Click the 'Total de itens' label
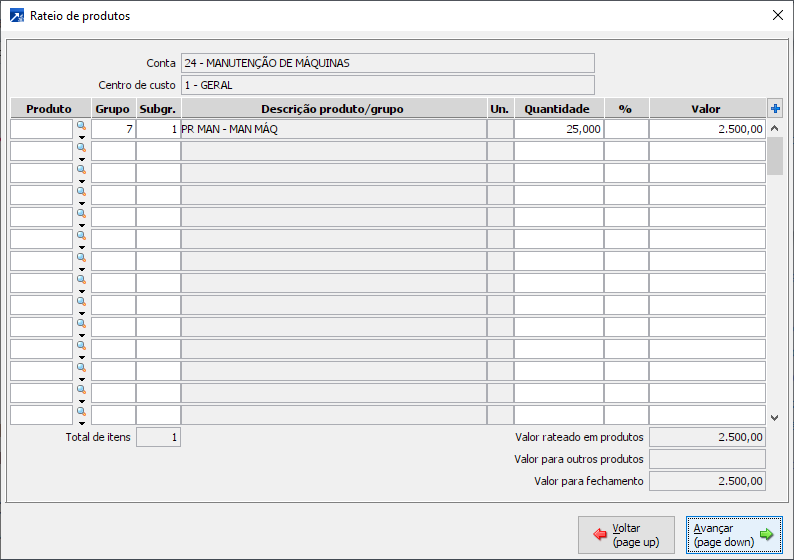Viewport: 794px width, 560px height. 98,437
